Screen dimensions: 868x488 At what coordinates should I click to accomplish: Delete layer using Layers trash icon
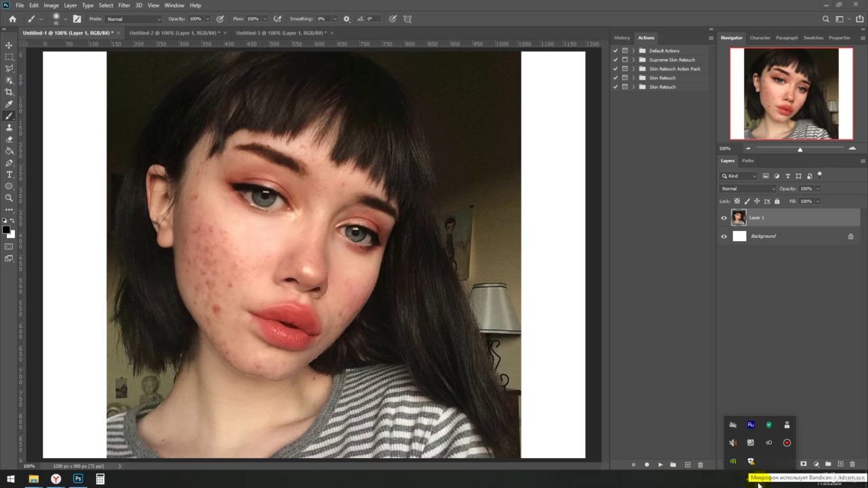click(852, 464)
